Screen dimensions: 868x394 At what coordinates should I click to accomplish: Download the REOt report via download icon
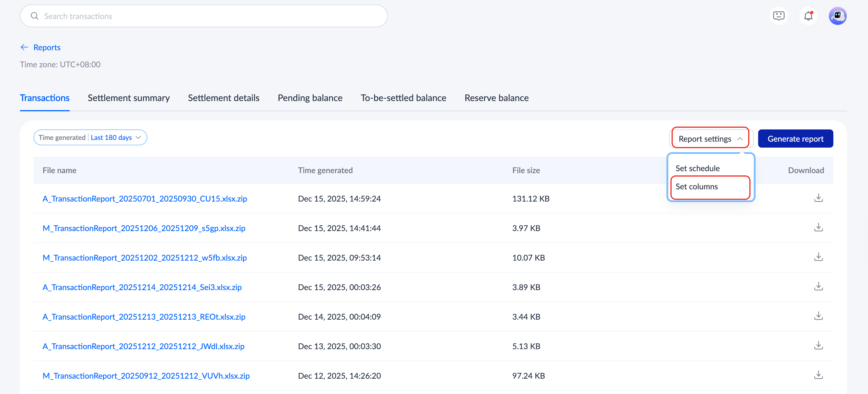tap(818, 316)
